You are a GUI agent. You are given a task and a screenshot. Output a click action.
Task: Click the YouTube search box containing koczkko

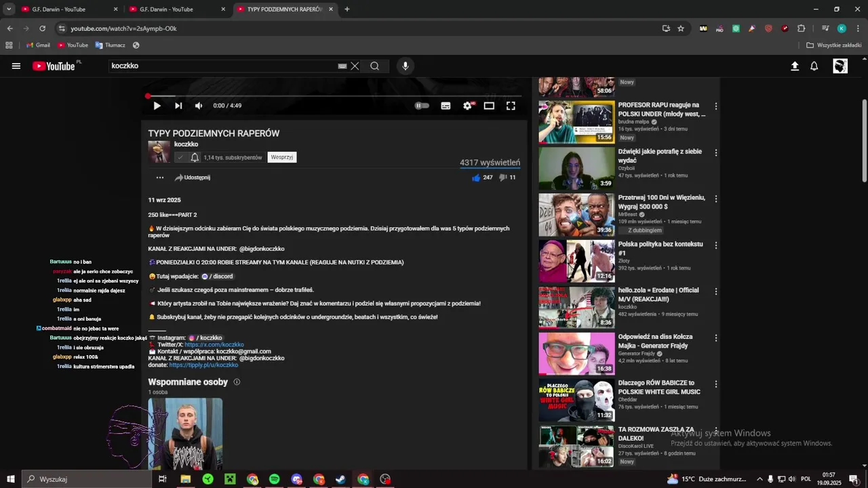(x=224, y=66)
